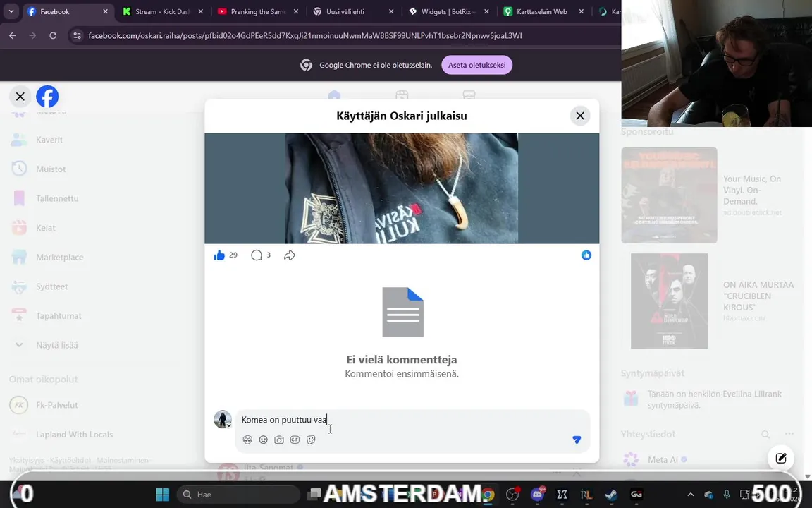Show hidden system tray icons
This screenshot has width=812, height=508.
click(690, 495)
